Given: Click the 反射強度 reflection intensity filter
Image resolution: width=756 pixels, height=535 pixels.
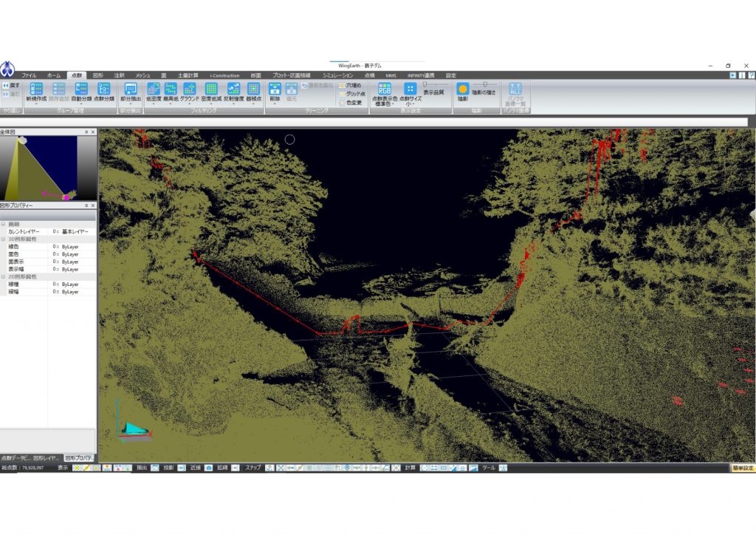Looking at the screenshot, I should click(x=233, y=89).
